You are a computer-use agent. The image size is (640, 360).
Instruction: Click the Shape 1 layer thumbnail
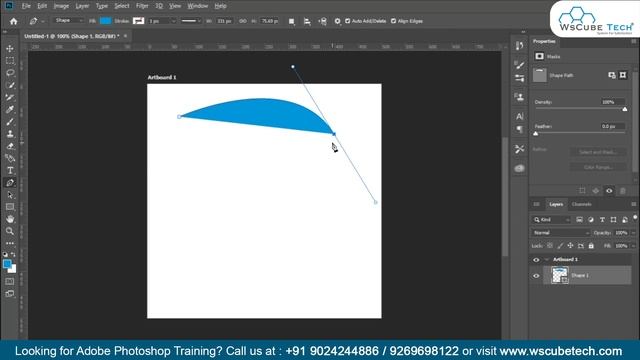coord(560,276)
